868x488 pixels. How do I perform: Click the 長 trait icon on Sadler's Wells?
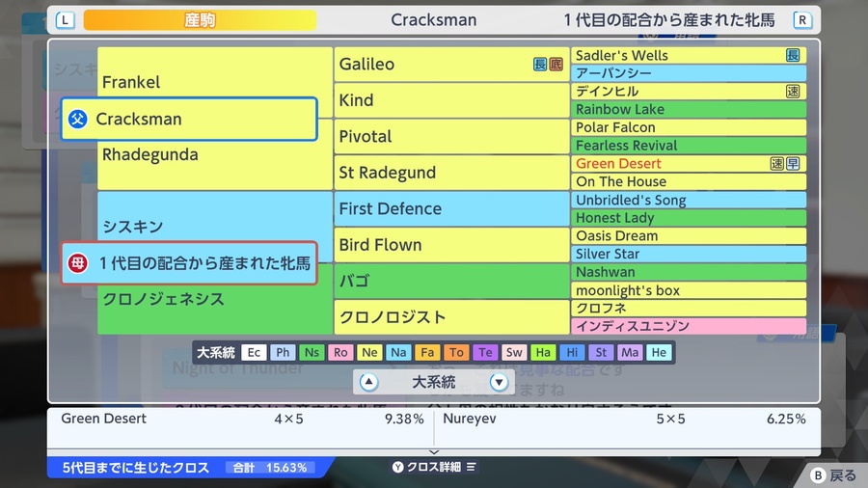click(x=793, y=55)
